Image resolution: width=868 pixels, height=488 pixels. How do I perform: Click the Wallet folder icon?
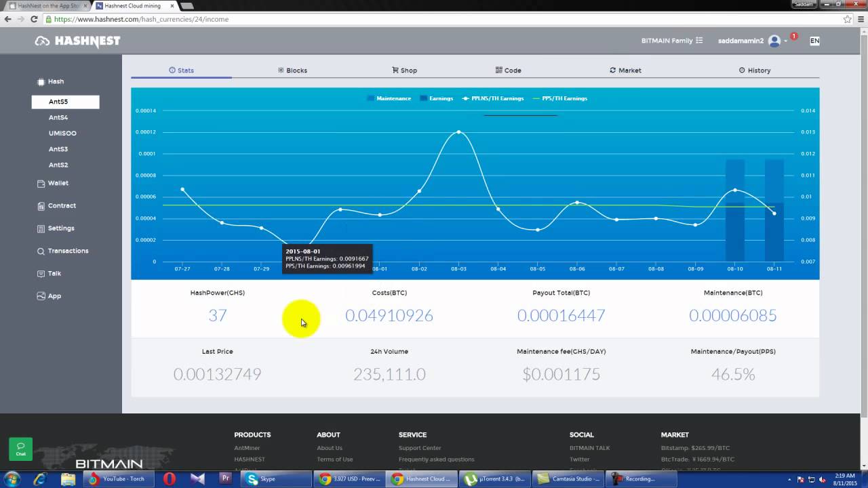41,183
